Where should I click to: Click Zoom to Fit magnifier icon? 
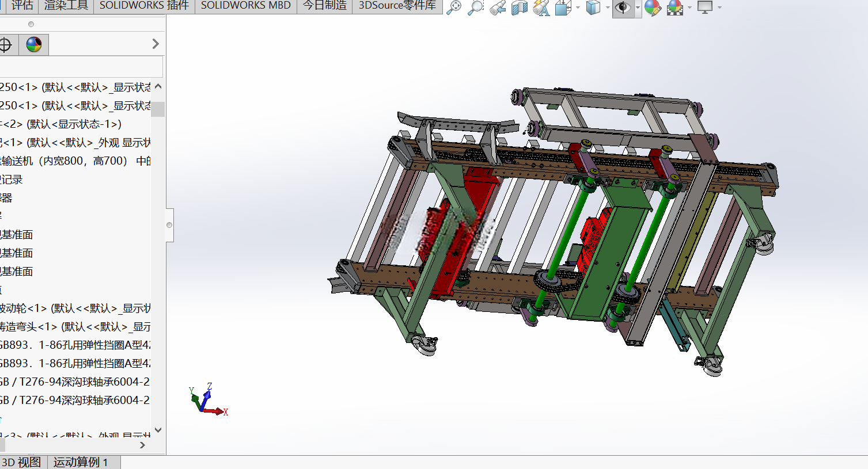(x=454, y=7)
